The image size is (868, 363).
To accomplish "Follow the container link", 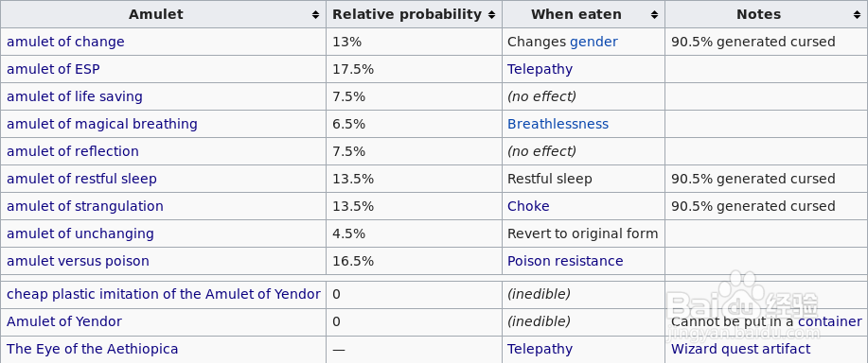I will (x=830, y=321).
